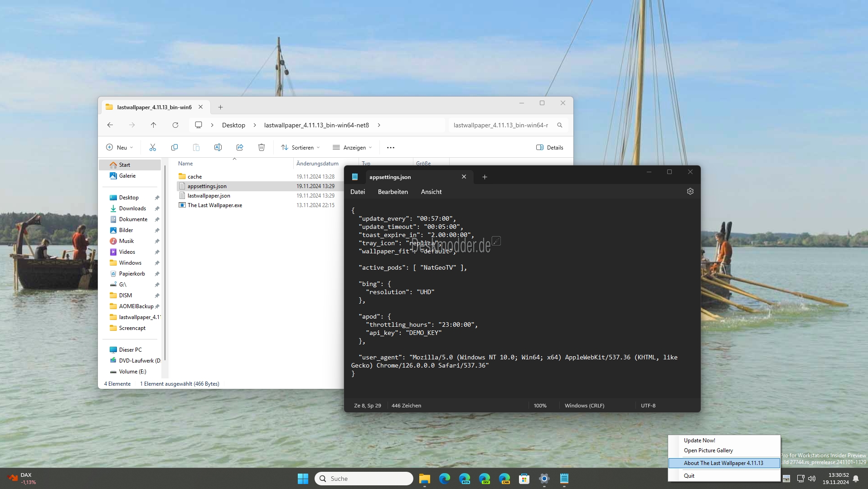The height and width of the screenshot is (489, 868).
Task: Click the Delete trash icon in Explorer
Action: point(261,147)
